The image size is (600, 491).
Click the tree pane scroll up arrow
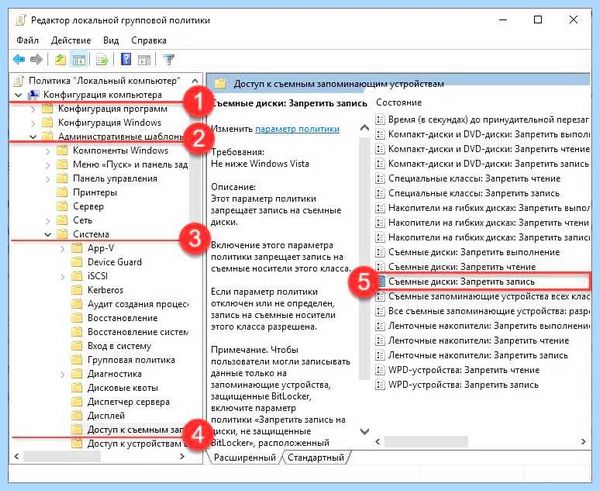click(x=195, y=81)
